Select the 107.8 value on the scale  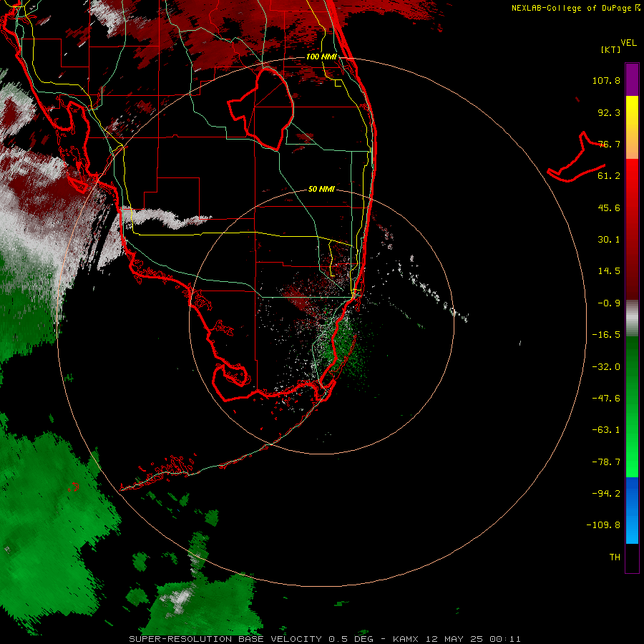(606, 80)
